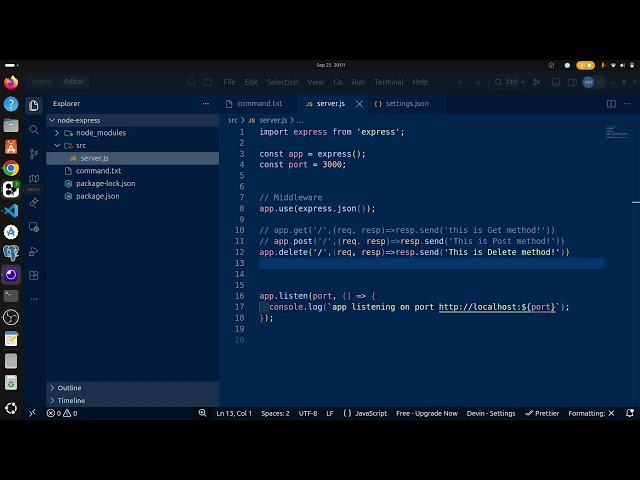Switch to the command.txt tab
640x480 pixels.
tap(259, 104)
